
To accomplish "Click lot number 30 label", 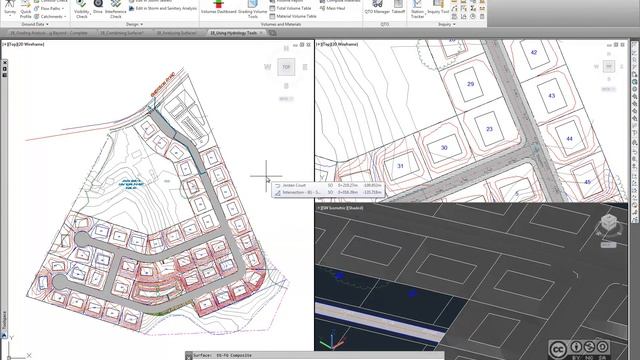I will (444, 148).
